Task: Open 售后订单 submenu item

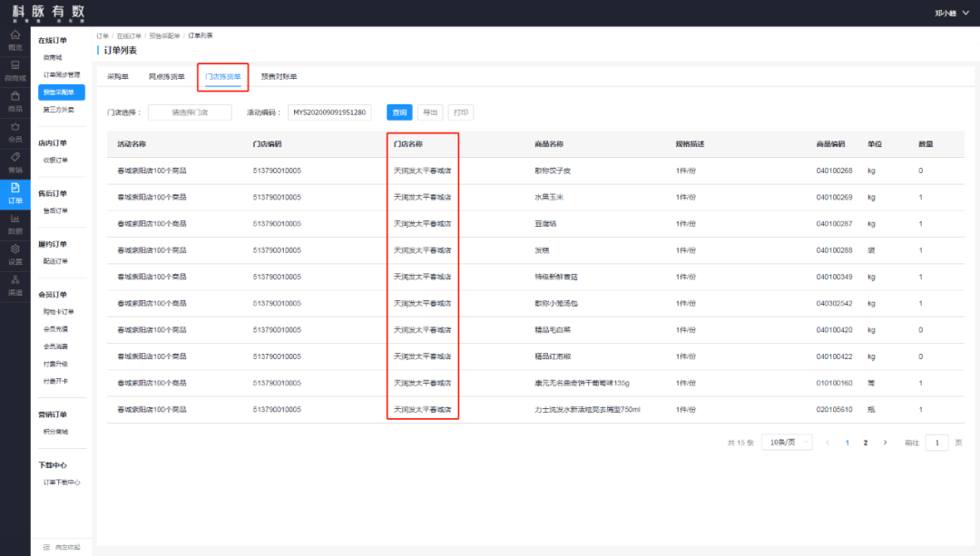Action: pos(55,211)
